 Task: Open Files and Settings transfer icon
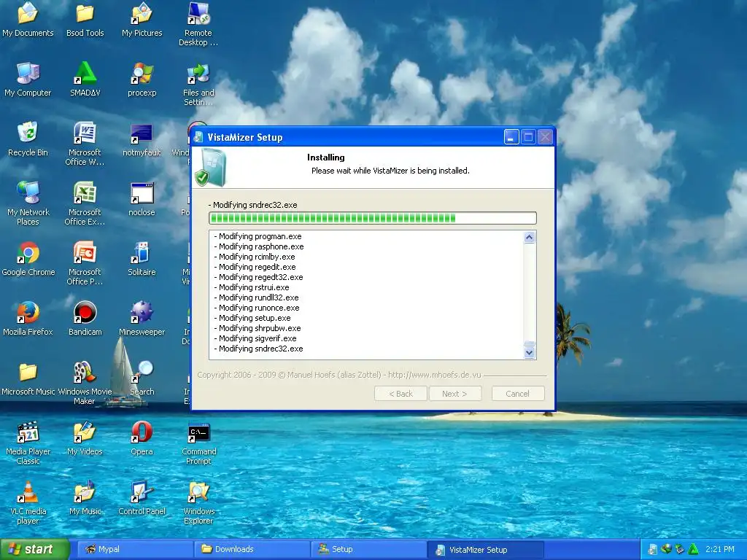pyautogui.click(x=198, y=85)
